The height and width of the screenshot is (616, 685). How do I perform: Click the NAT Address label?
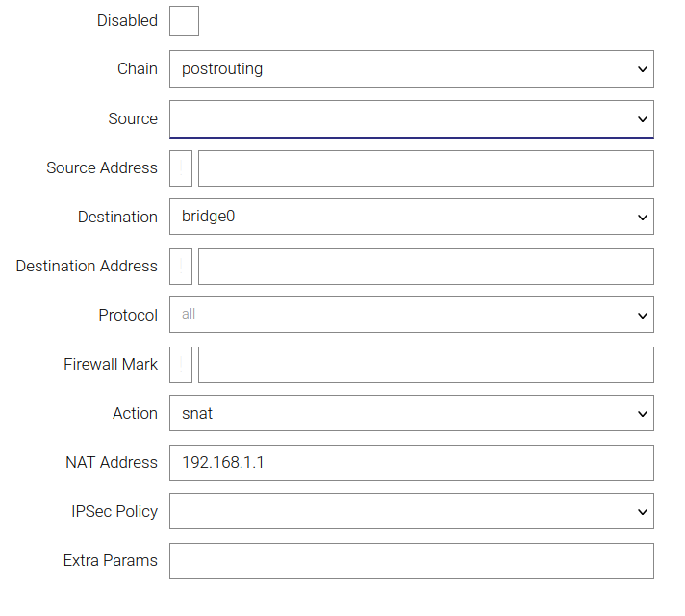coord(111,462)
